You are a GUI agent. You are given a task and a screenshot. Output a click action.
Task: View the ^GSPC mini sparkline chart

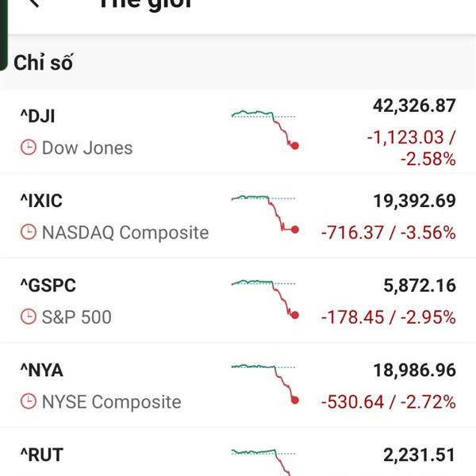pos(265,298)
